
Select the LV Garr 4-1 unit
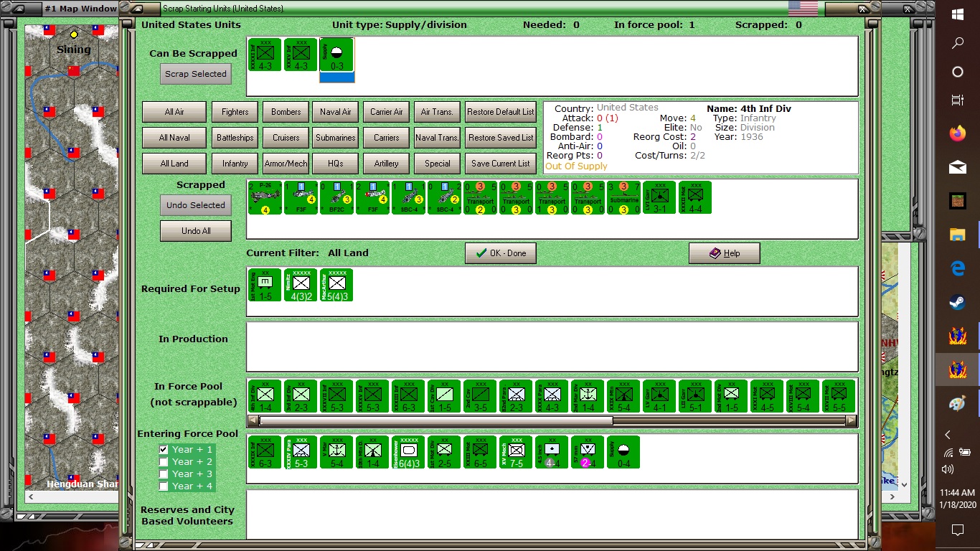[659, 396]
